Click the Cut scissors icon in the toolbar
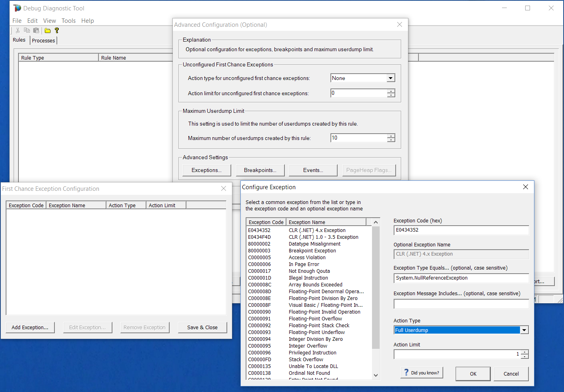The height and width of the screenshot is (392, 564). 18,30
